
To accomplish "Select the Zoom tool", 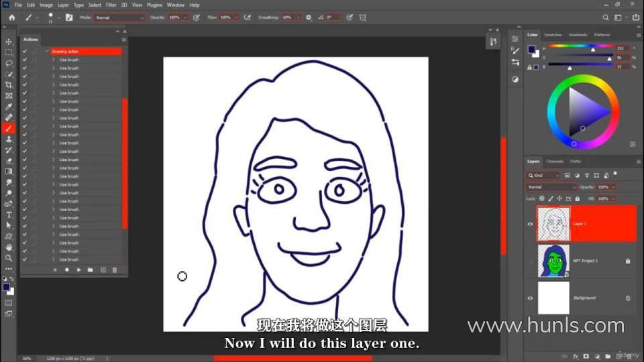I will pos(9,257).
